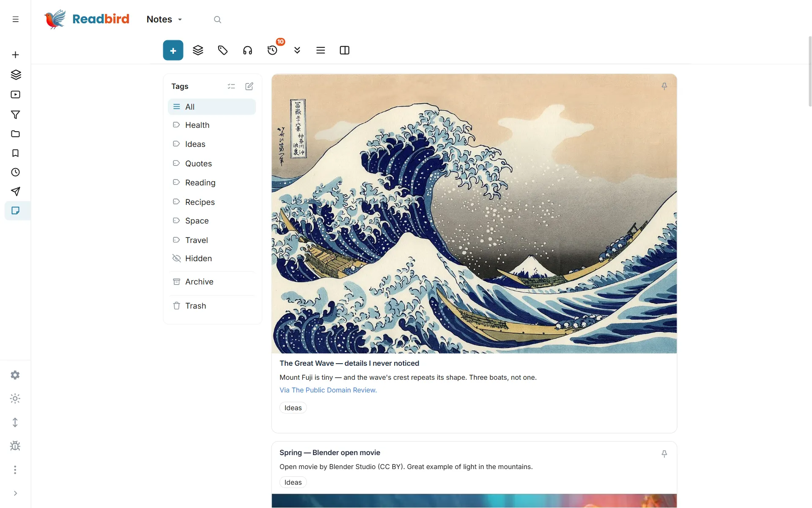Image resolution: width=812 pixels, height=508 pixels.
Task: Click Open movie by Blender Studio text
Action: pos(406,467)
